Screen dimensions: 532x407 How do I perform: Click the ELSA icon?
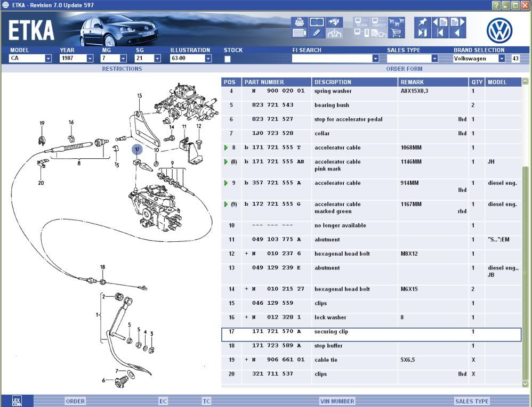(361, 22)
